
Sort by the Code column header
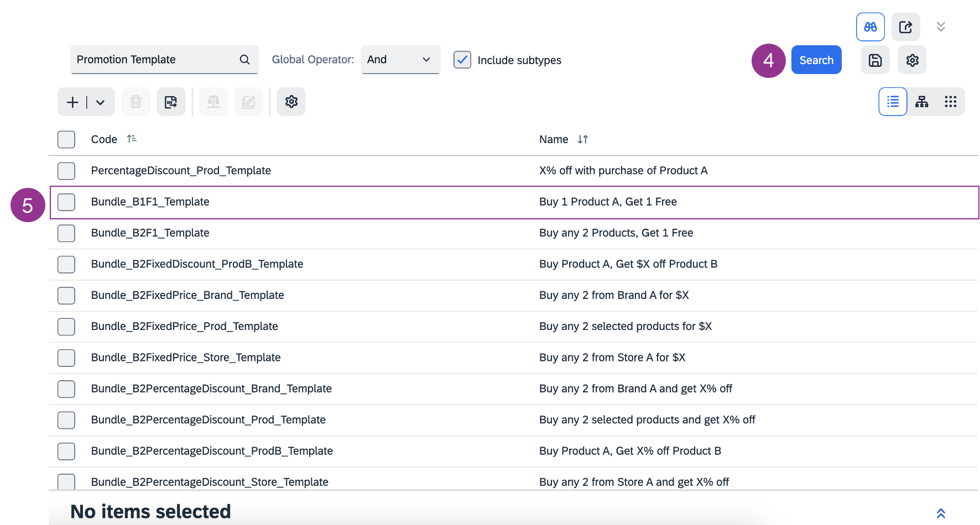tap(104, 139)
